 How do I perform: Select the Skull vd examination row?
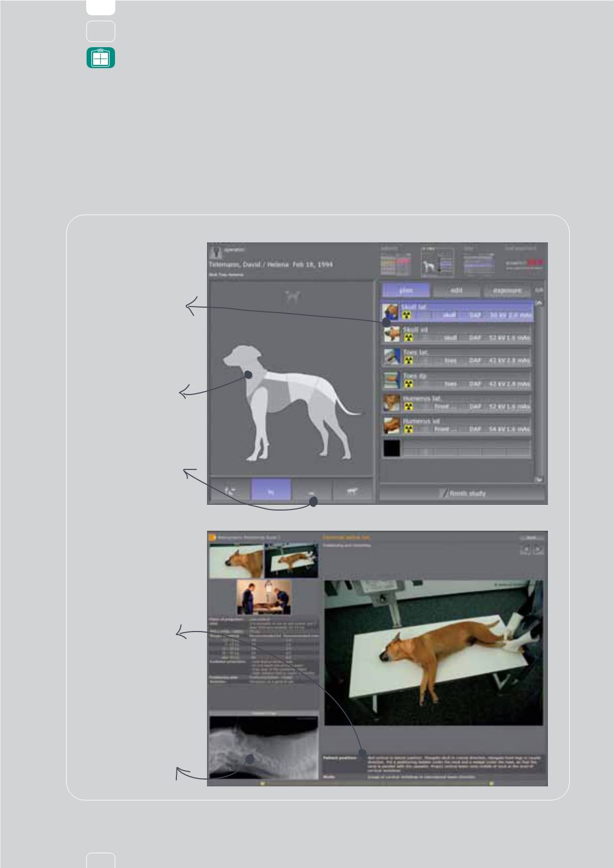(x=457, y=334)
